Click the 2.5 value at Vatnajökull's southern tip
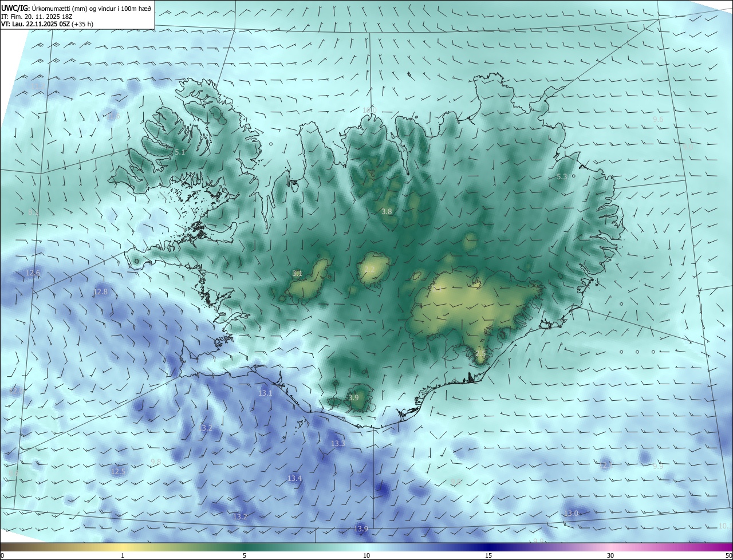This screenshot has height=560, width=733. (480, 354)
